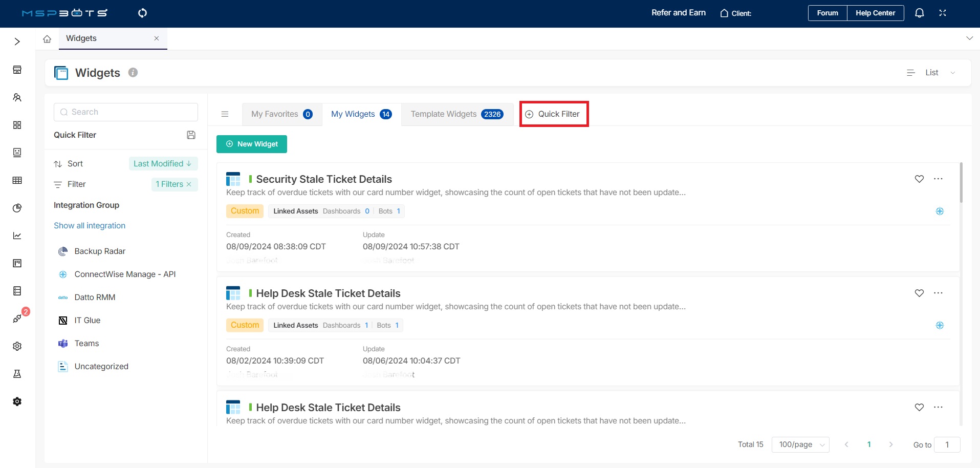Open the 100/page size dropdown
Image resolution: width=980 pixels, height=468 pixels.
click(x=800, y=444)
